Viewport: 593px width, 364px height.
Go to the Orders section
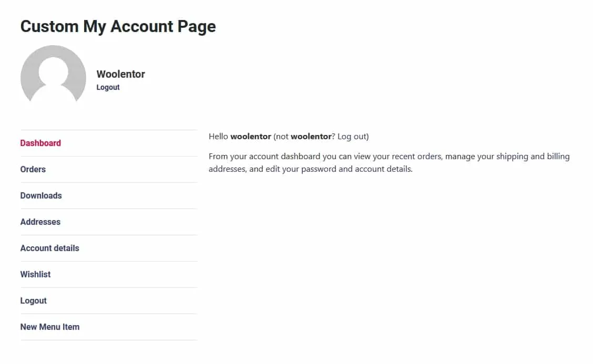click(x=33, y=169)
